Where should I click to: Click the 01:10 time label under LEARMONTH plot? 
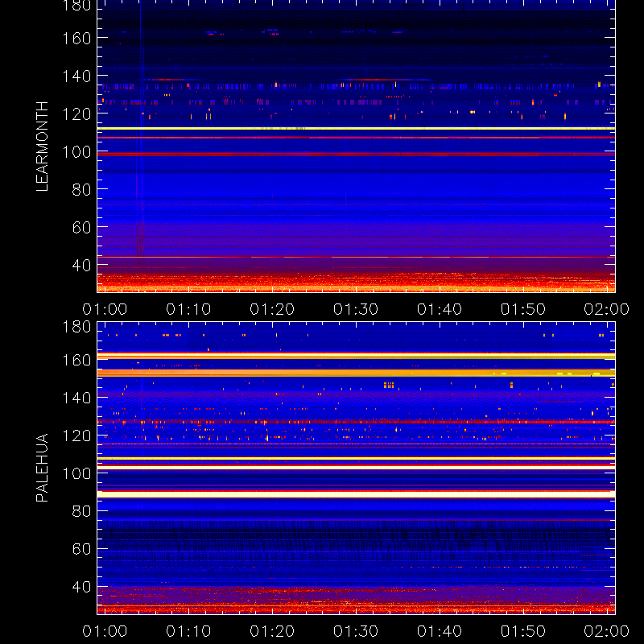pyautogui.click(x=188, y=309)
